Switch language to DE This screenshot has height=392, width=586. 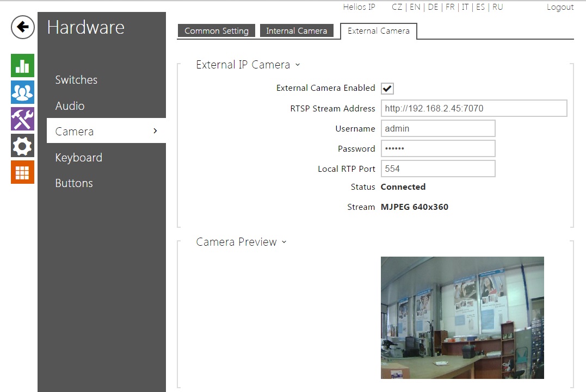433,7
